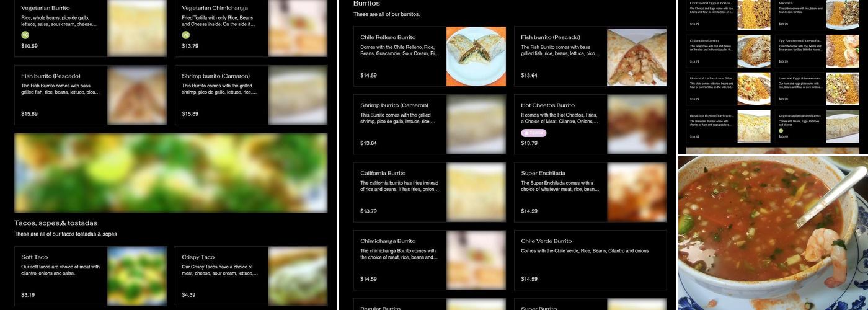Click the vegetarian badge on Vegetarian Burrito
868x310 pixels.
point(25,35)
